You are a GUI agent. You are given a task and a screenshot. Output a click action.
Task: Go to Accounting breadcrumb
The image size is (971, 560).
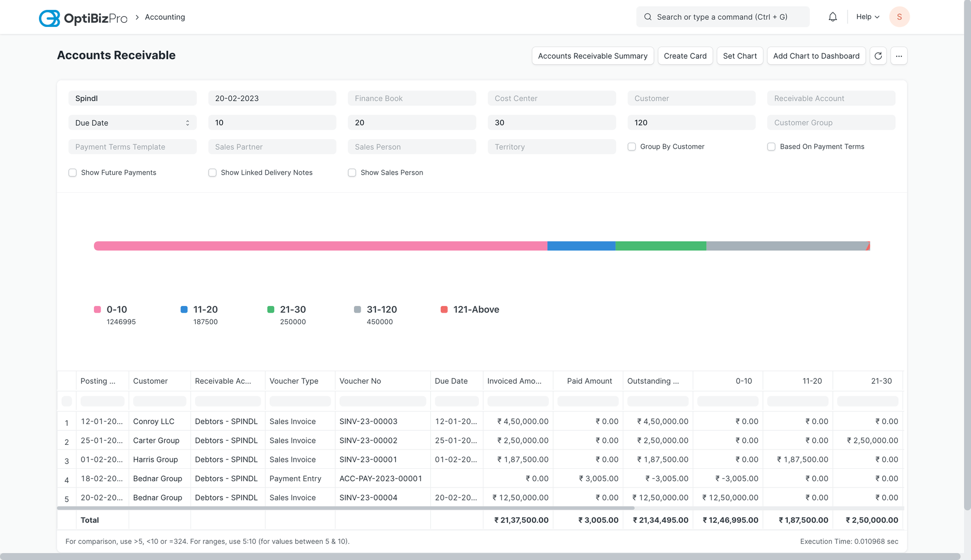[x=165, y=17]
